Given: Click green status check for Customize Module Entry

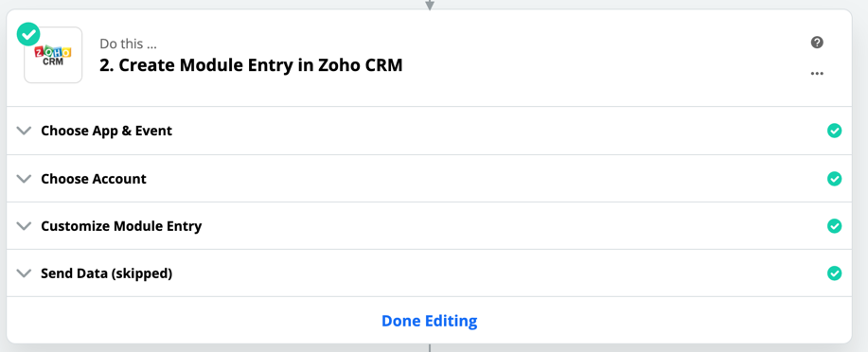Looking at the screenshot, I should pyautogui.click(x=834, y=226).
